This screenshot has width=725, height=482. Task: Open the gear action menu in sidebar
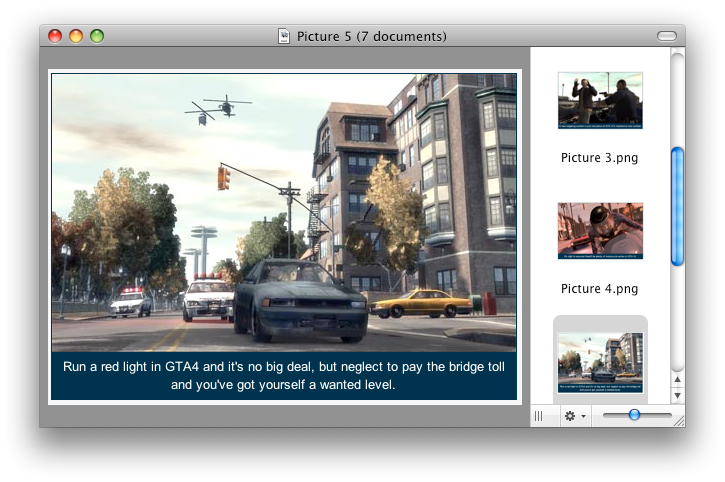pyautogui.click(x=575, y=416)
